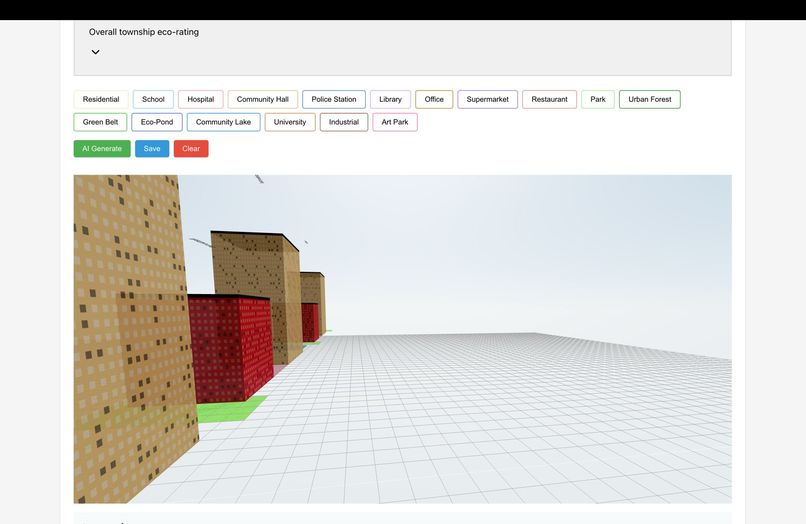806x524 pixels.
Task: Select the Office building type
Action: pyautogui.click(x=434, y=99)
